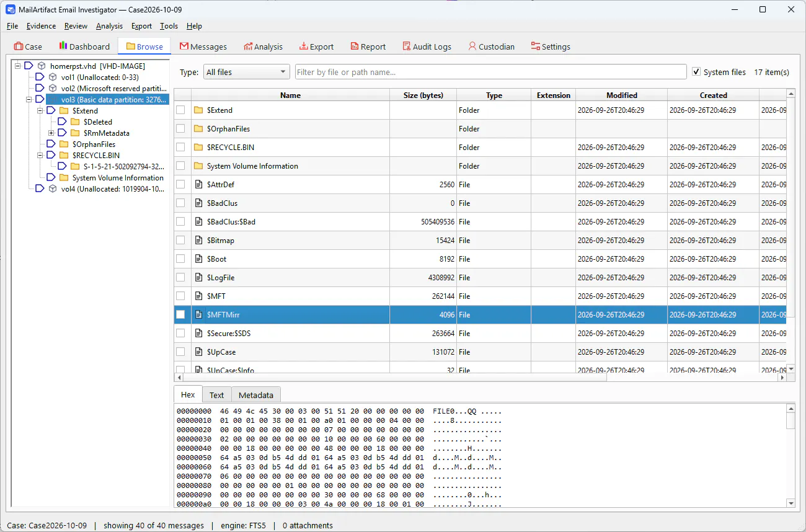Click the System Volume Information folder icon in the list
Viewport: 806px width, 532px height.
[199, 166]
